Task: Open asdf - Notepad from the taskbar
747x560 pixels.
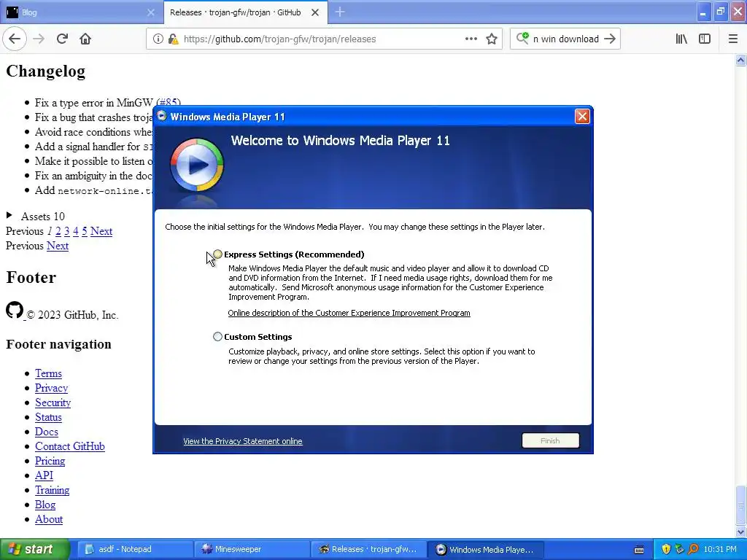Action: click(x=135, y=549)
